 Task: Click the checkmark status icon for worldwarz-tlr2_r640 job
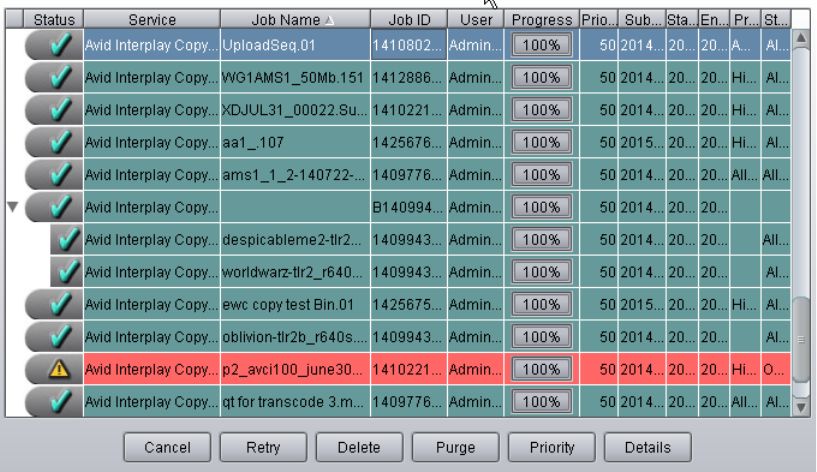[67, 272]
